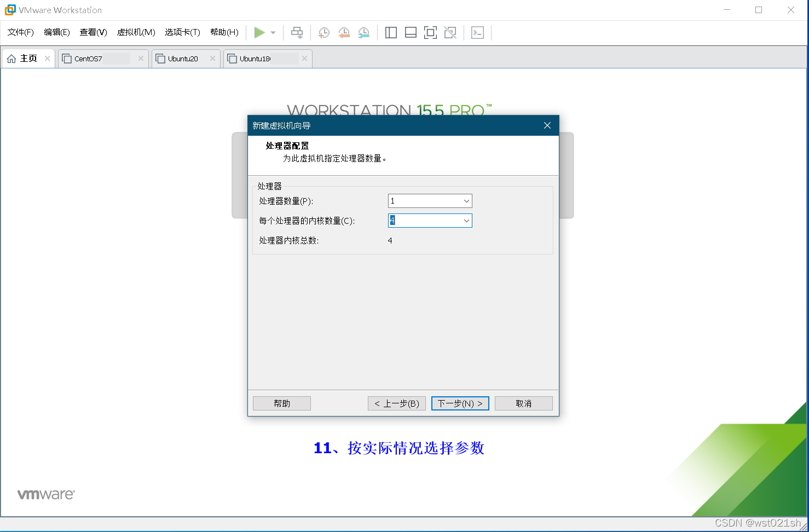809x532 pixels.
Task: Close the CentOS7 tab
Action: pyautogui.click(x=141, y=59)
